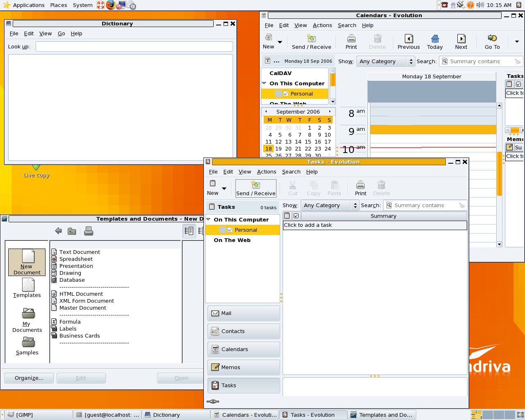This screenshot has height=420, width=525.
Task: Select Spreadsheet in new document list
Action: tap(76, 259)
